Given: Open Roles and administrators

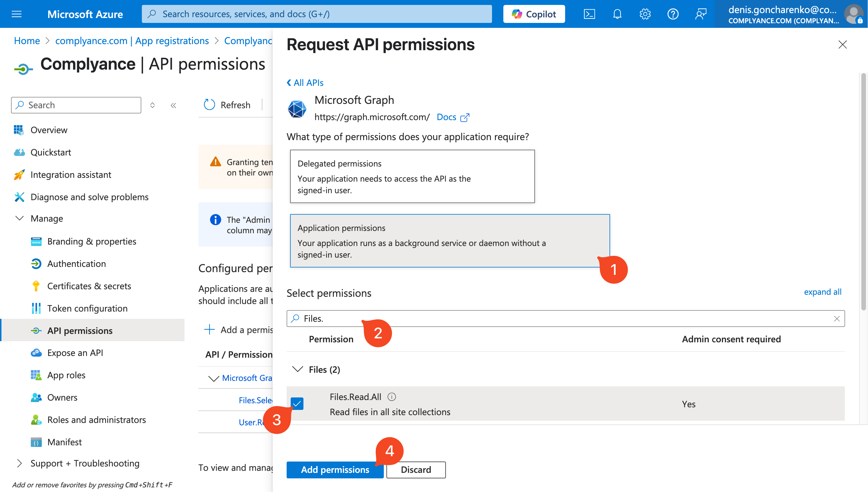Looking at the screenshot, I should pyautogui.click(x=96, y=420).
